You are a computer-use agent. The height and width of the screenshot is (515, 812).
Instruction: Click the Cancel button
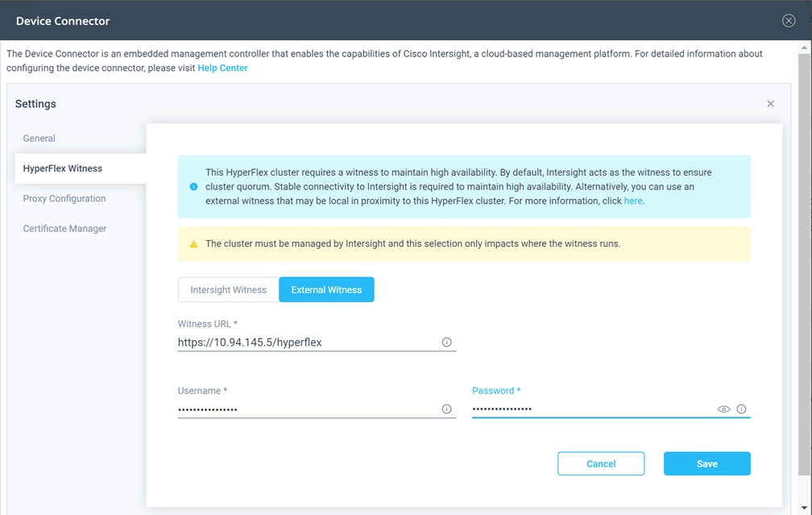click(601, 463)
